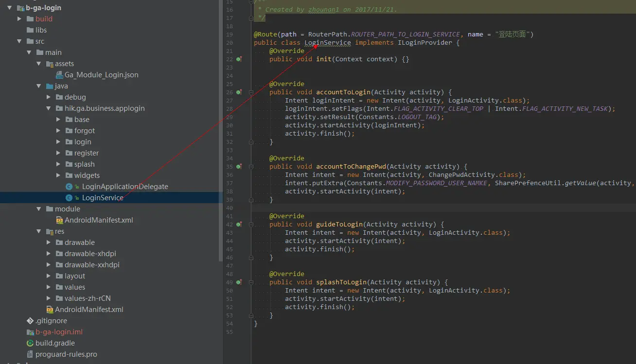Screen dimensions: 636x364
Task: Click the Ga_Module_Login.json file icon
Action: 59,75
